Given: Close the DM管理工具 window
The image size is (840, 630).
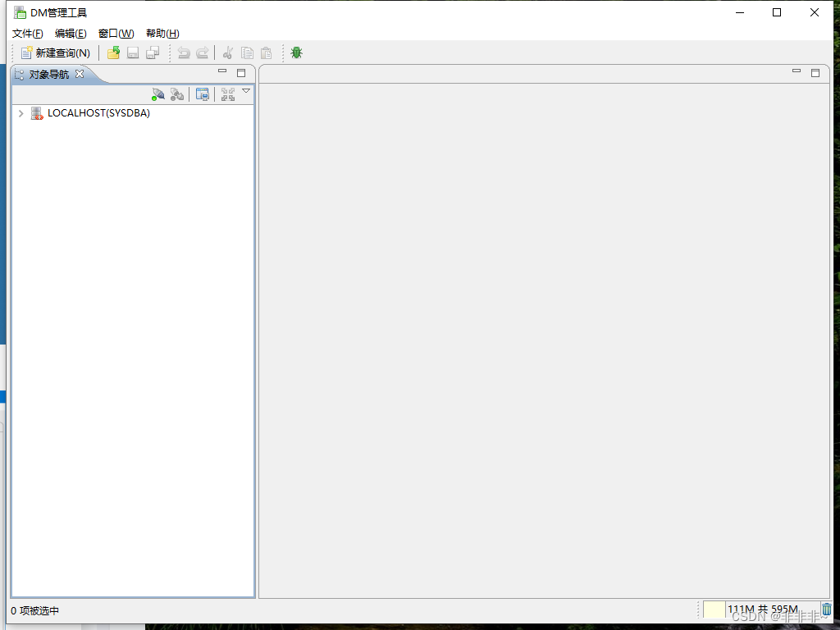Looking at the screenshot, I should pos(815,12).
